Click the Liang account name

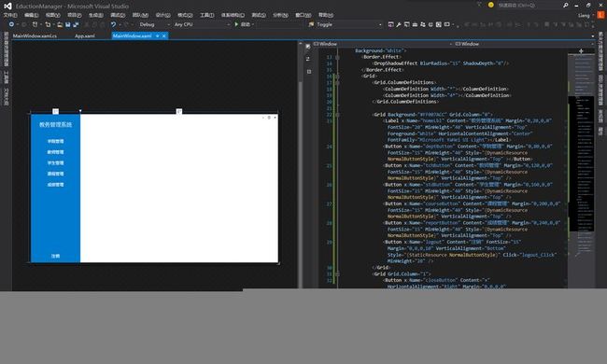tap(584, 16)
